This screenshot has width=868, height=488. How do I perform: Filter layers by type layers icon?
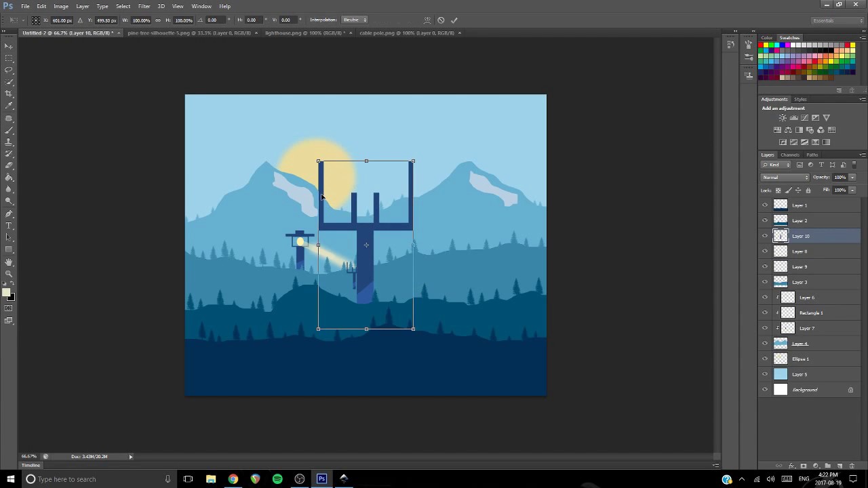(x=821, y=165)
